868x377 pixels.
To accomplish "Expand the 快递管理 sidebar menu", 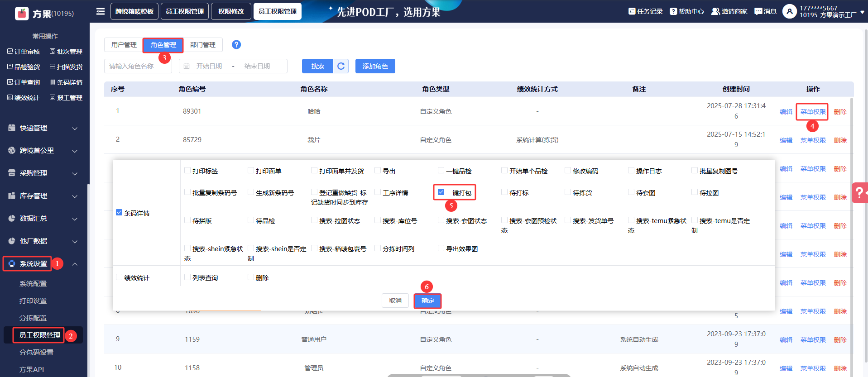I will coord(43,128).
